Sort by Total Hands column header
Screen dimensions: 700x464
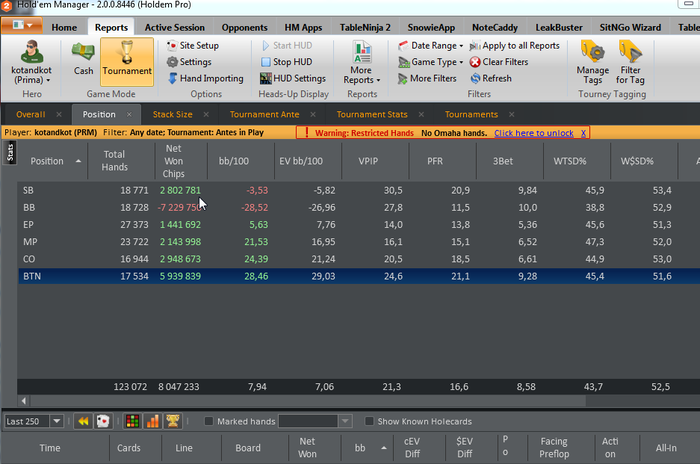point(114,161)
